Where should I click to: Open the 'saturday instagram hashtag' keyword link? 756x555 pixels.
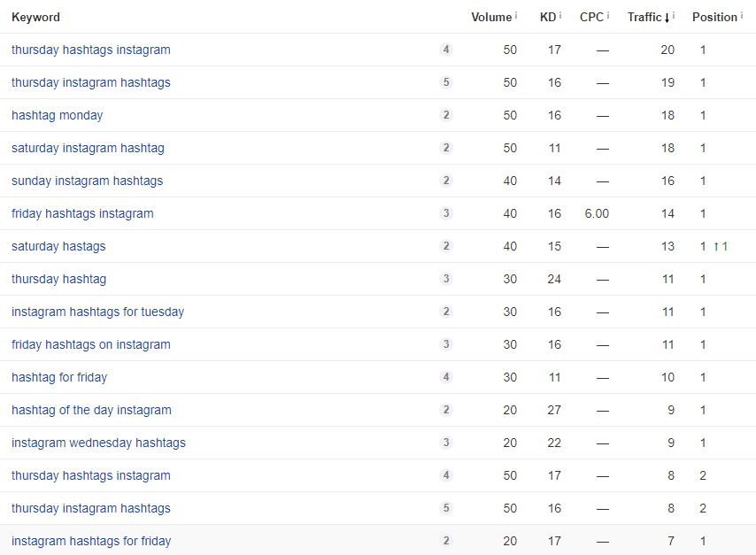tap(88, 148)
